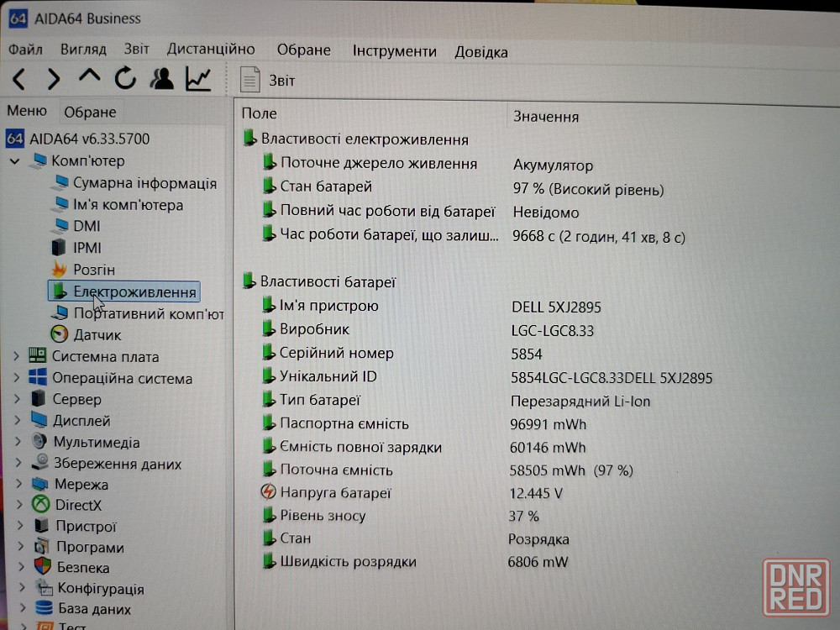
Task: Expand the Збереження даних node
Action: pos(18,463)
